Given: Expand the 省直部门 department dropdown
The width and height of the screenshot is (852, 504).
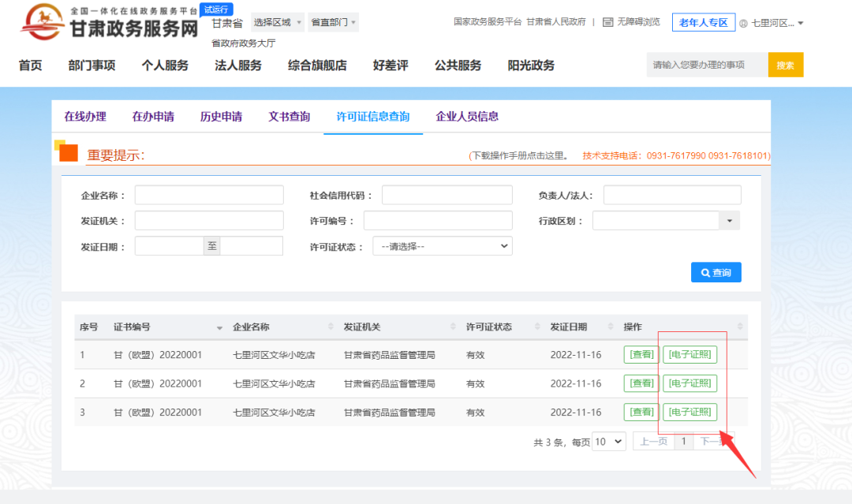Looking at the screenshot, I should point(332,22).
